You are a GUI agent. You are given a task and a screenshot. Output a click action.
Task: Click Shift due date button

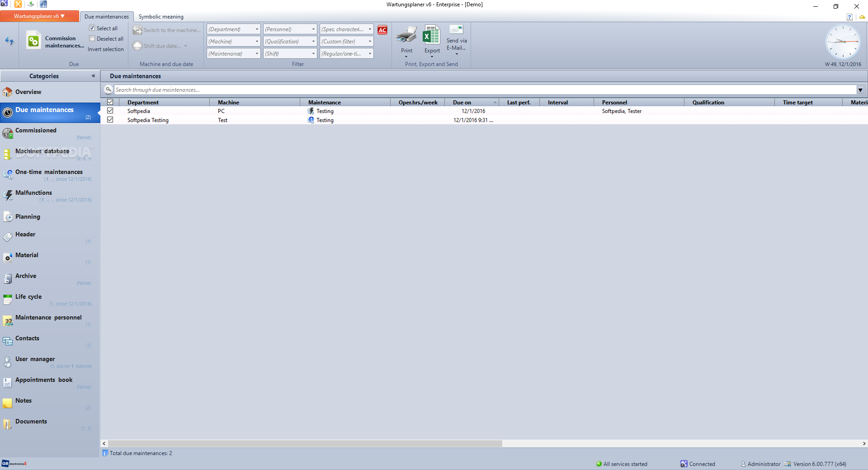(160, 46)
